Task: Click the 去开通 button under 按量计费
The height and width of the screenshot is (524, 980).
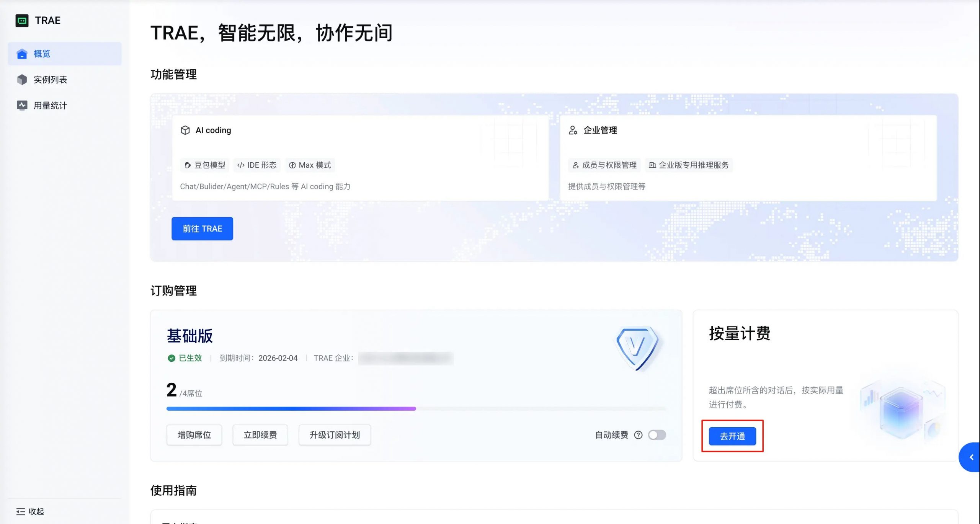Action: pyautogui.click(x=732, y=436)
